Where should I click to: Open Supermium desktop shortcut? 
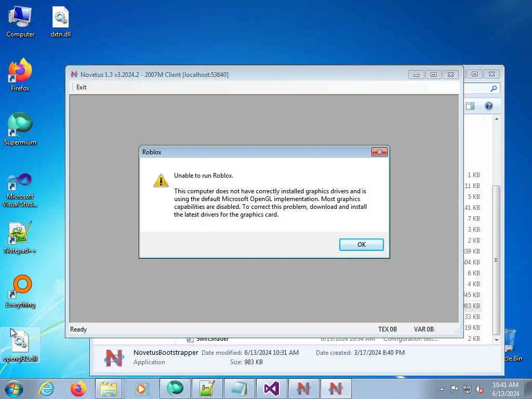click(x=20, y=129)
